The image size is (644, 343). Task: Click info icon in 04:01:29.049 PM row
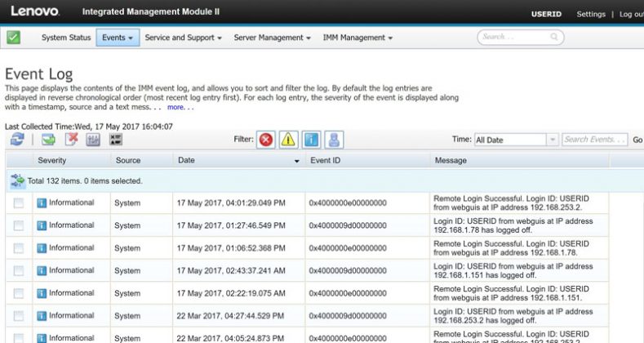click(x=42, y=203)
